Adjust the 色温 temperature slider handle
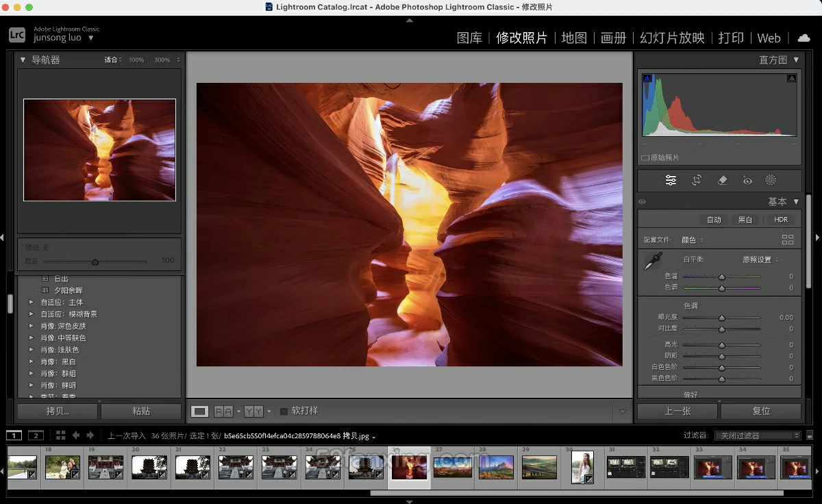The image size is (822, 504). click(x=721, y=277)
